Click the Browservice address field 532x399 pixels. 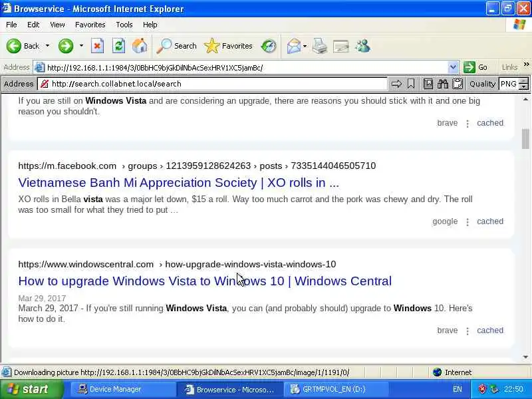pos(218,84)
